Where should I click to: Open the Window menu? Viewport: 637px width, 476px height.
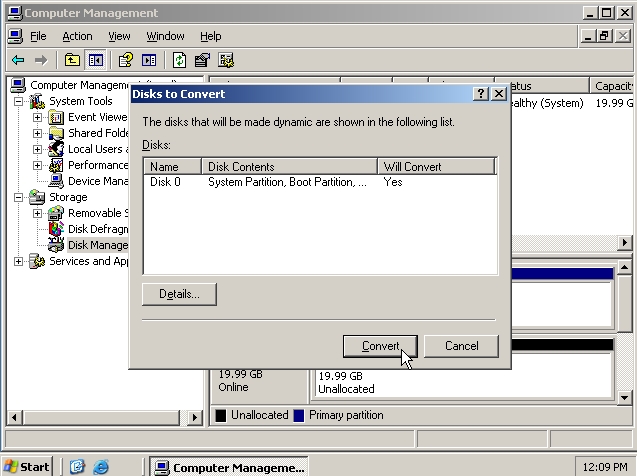165,37
